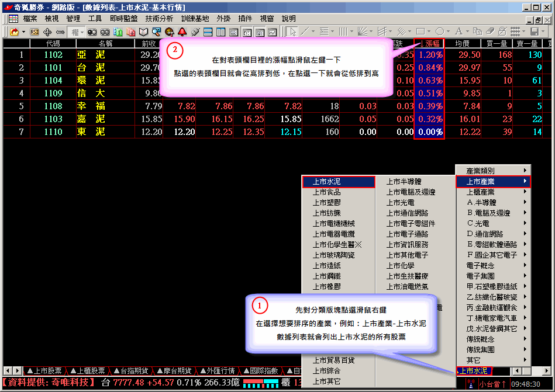
Task: Click the text tool letter A
Action: [x=459, y=32]
